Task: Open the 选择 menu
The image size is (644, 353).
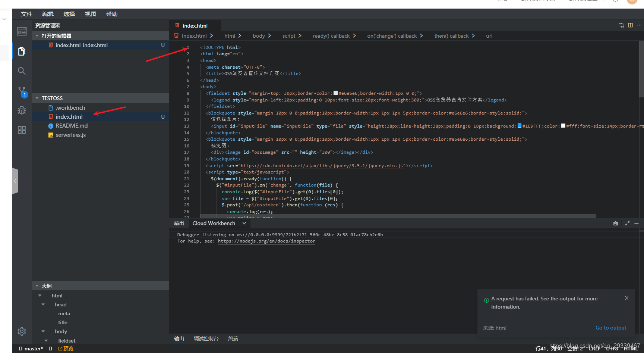Action: [x=69, y=14]
